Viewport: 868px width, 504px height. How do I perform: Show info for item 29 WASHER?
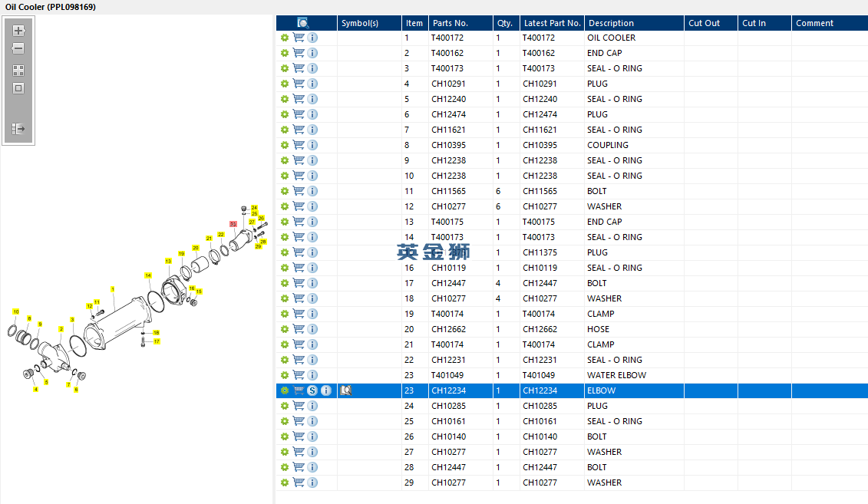click(x=313, y=483)
